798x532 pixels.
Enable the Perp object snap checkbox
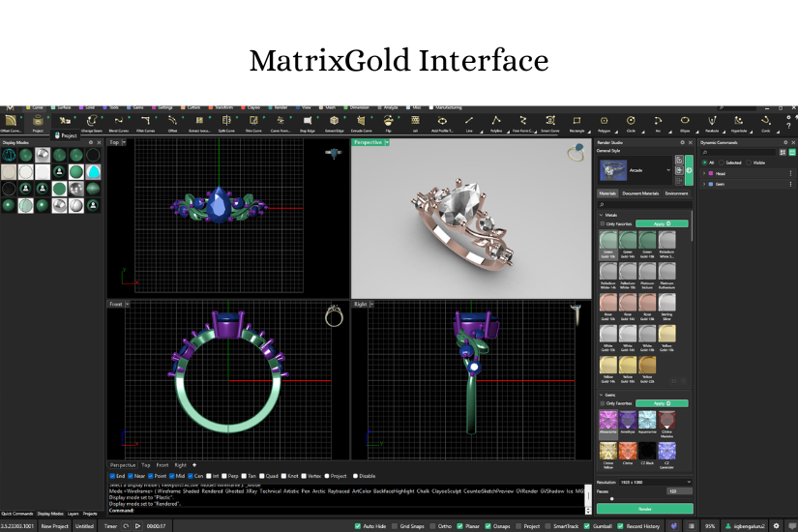click(x=224, y=476)
